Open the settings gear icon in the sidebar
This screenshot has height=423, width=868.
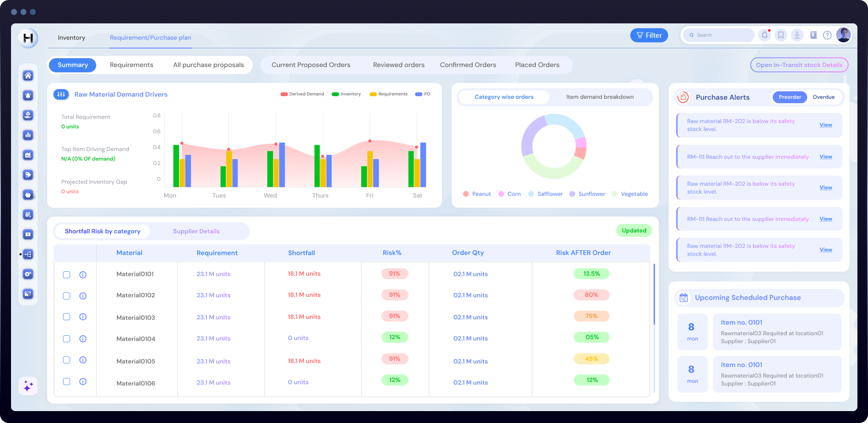click(28, 274)
